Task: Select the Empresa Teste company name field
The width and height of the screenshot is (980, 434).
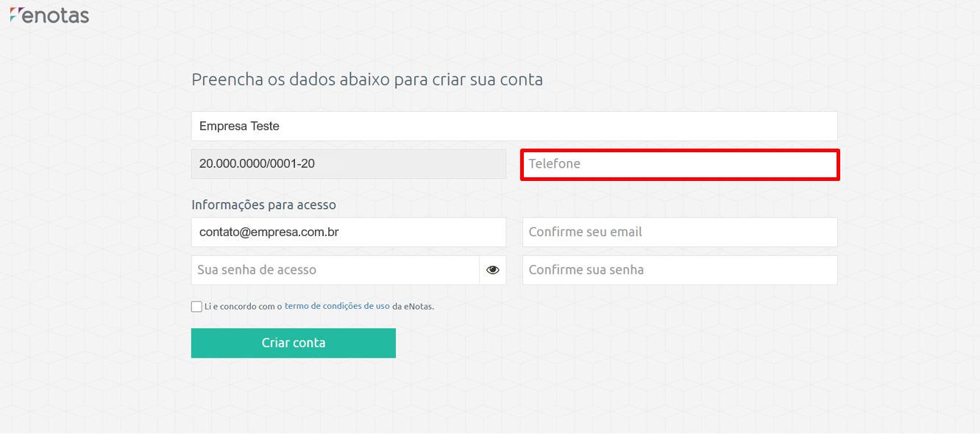Action: (x=514, y=126)
